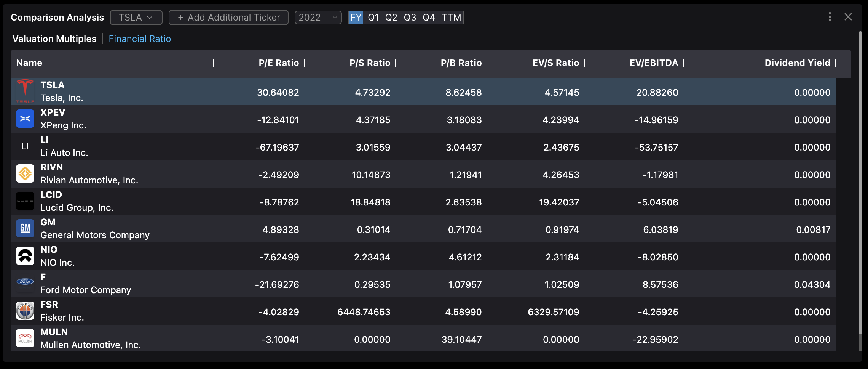The height and width of the screenshot is (369, 868).
Task: Sort by Dividend Yield column header
Action: tap(798, 63)
